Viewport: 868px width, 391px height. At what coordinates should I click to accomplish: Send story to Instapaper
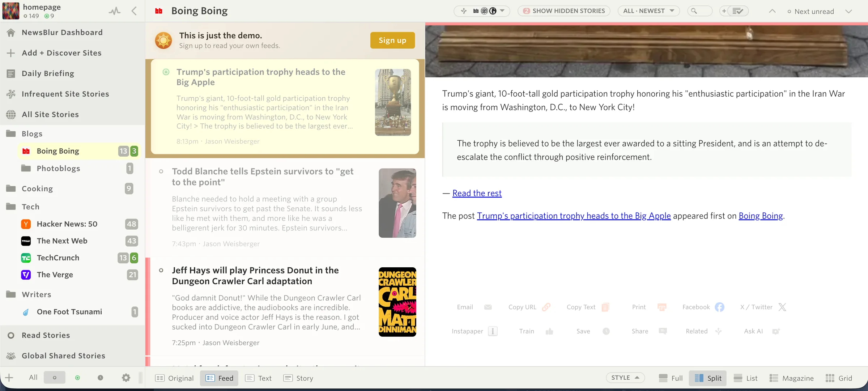[x=475, y=331]
